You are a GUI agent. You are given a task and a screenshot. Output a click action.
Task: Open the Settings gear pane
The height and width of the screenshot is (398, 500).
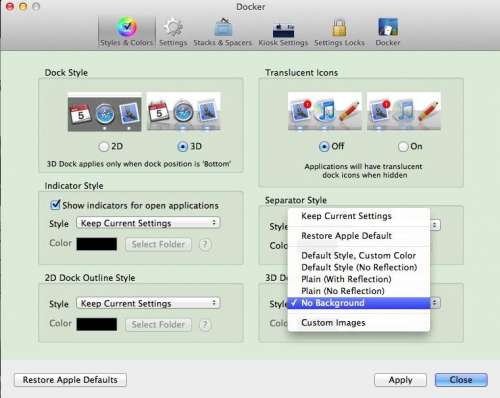pyautogui.click(x=173, y=33)
